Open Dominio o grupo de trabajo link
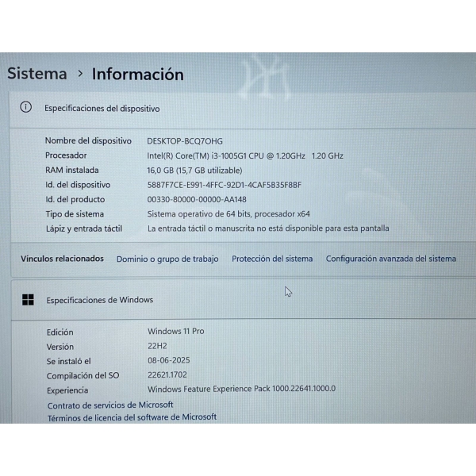This screenshot has width=476, height=476. click(x=167, y=259)
